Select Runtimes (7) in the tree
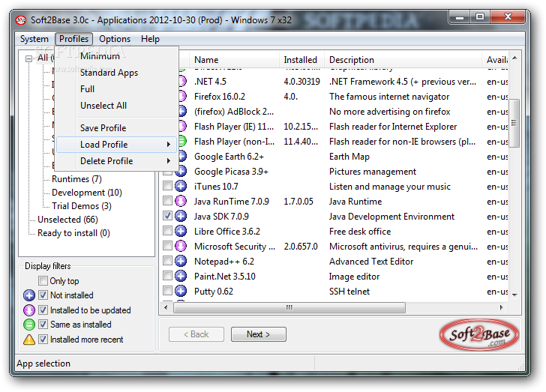Viewport: 546px width, 392px height. pyautogui.click(x=76, y=179)
